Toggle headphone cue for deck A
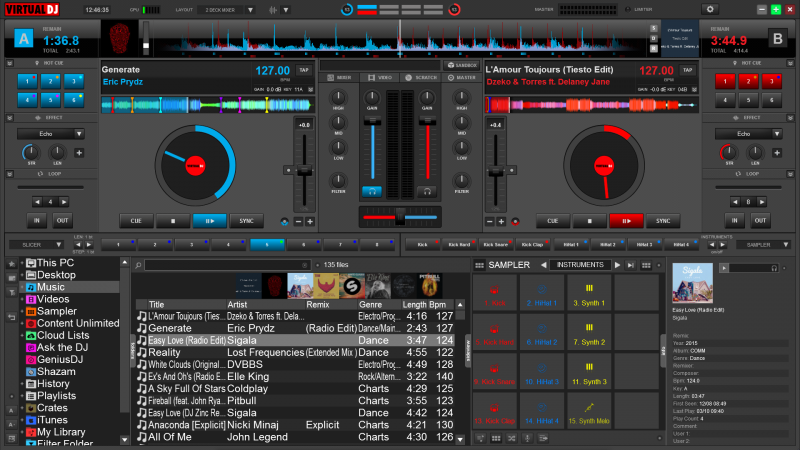 (372, 192)
